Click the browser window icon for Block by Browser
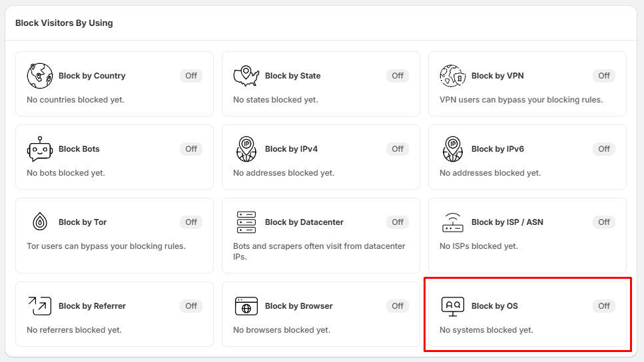This screenshot has height=362, width=644. tap(246, 306)
